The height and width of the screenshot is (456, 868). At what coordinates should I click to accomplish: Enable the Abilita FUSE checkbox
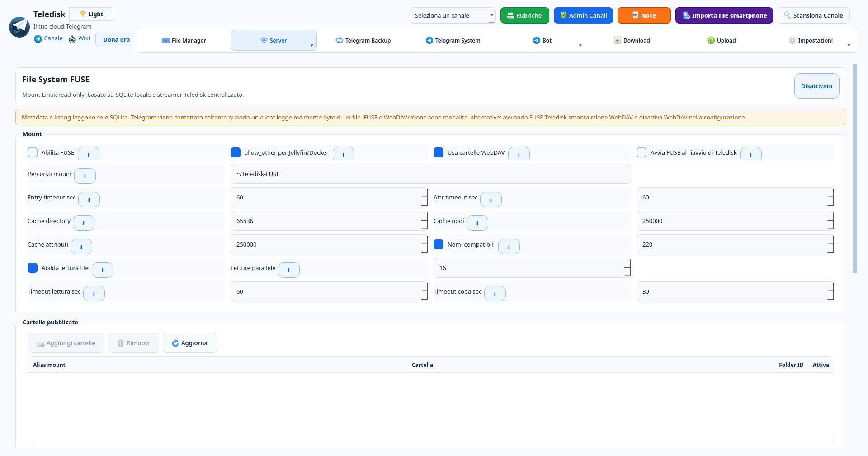tap(33, 152)
